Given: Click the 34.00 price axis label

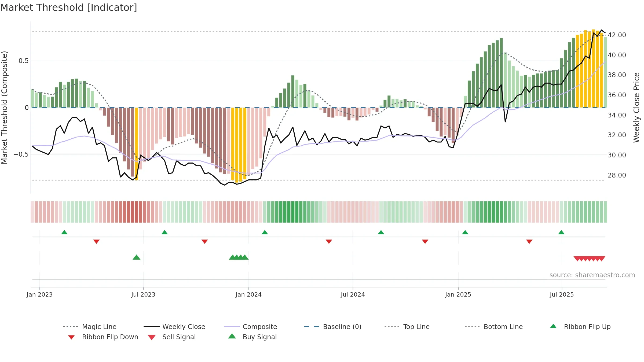Looking at the screenshot, I should (617, 115).
